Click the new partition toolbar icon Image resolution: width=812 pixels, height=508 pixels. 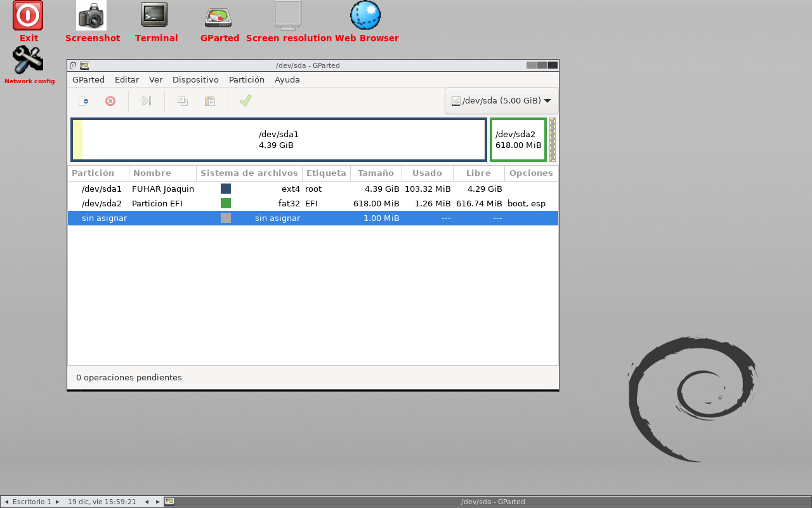pos(83,101)
